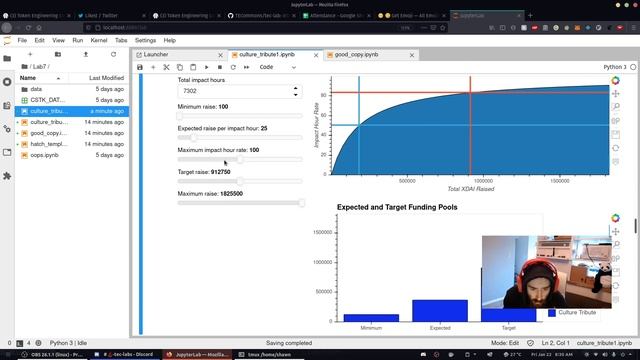Image resolution: width=640 pixels, height=360 pixels.
Task: Open the tmux terminal taskbar window
Action: (266, 354)
